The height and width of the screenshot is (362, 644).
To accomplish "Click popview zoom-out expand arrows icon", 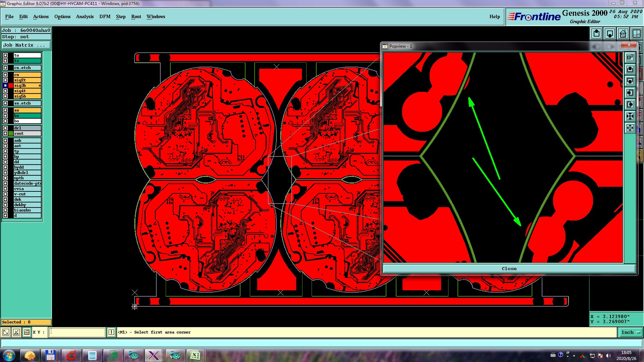I will (x=630, y=128).
